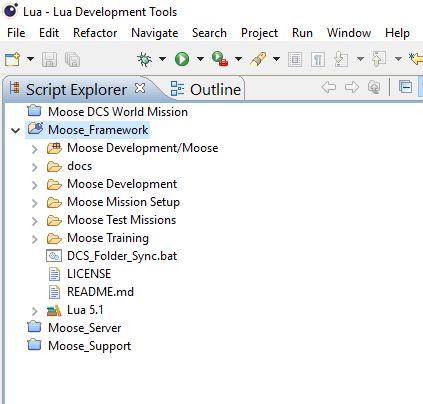Click the Debug bug icon
The width and height of the screenshot is (423, 404).
(144, 59)
